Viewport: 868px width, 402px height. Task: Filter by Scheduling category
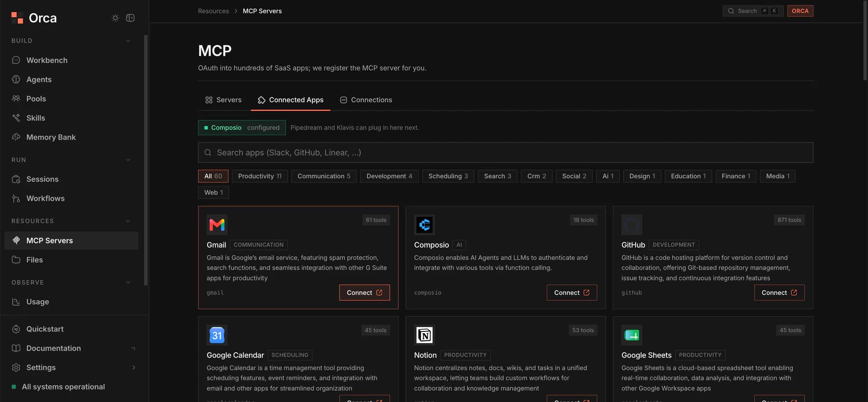coord(448,176)
